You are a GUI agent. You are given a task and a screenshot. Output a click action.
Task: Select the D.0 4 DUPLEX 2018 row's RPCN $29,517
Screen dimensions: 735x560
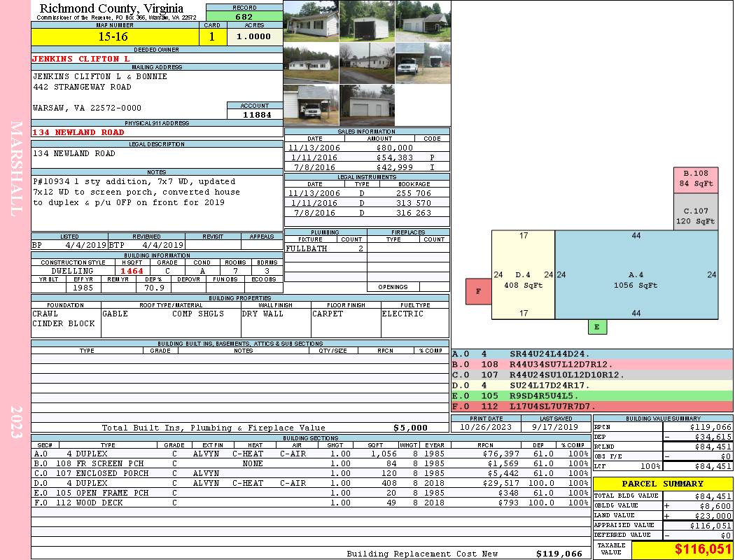click(500, 483)
